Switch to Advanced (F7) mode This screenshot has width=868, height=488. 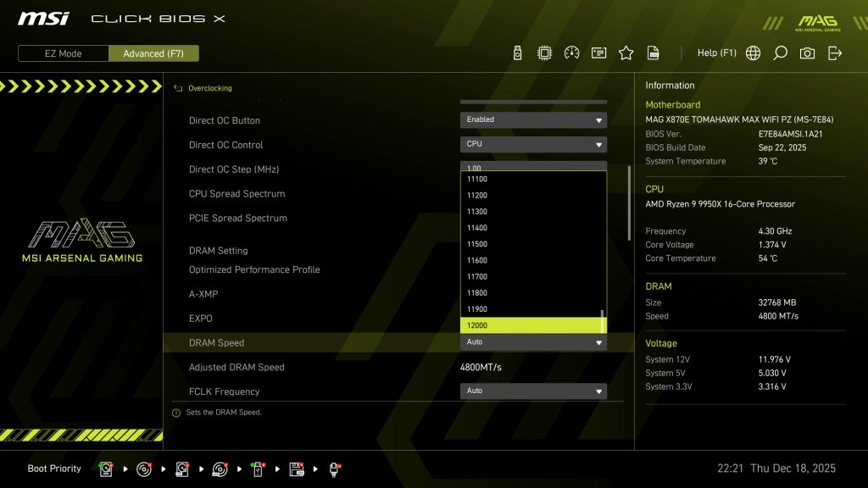point(153,53)
